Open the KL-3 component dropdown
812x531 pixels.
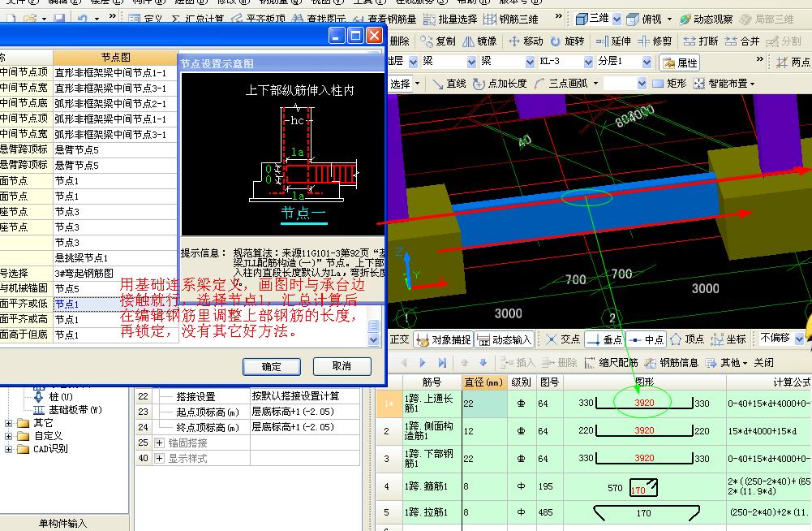(x=588, y=62)
